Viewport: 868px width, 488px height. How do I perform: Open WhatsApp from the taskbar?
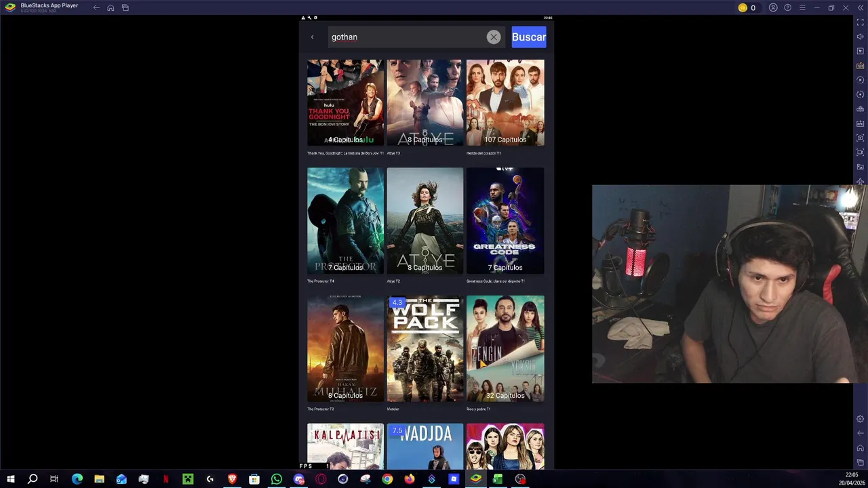(x=276, y=479)
